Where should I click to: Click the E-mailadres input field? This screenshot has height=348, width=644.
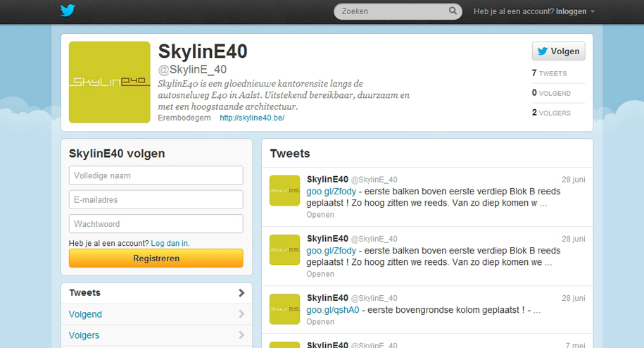click(156, 199)
